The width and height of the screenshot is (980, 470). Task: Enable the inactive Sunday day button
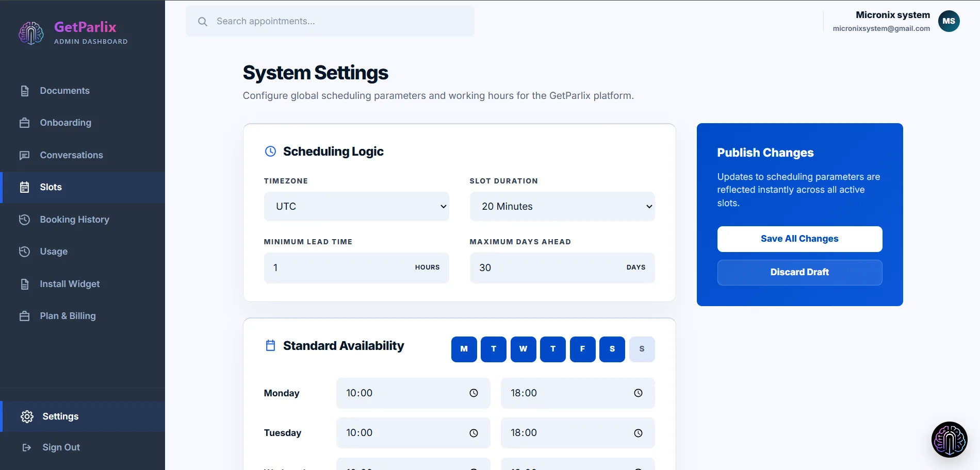point(642,349)
